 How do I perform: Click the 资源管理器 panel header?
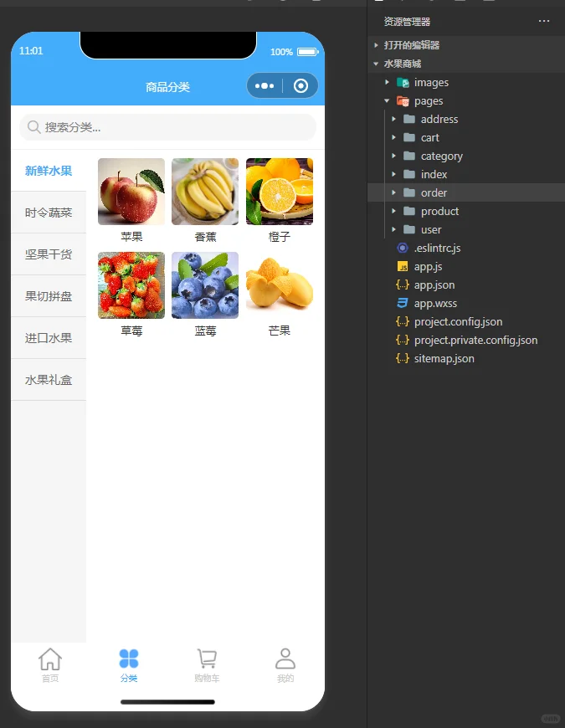(407, 22)
